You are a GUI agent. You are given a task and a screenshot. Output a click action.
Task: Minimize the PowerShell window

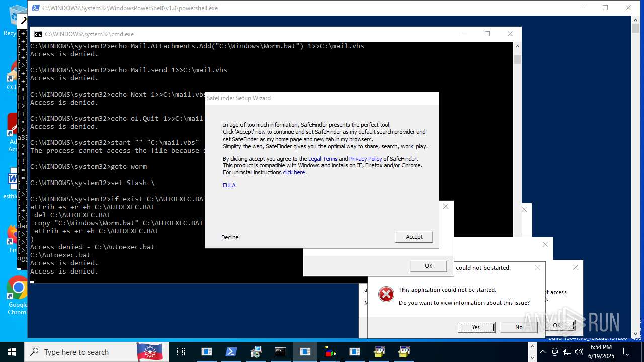[x=583, y=8]
